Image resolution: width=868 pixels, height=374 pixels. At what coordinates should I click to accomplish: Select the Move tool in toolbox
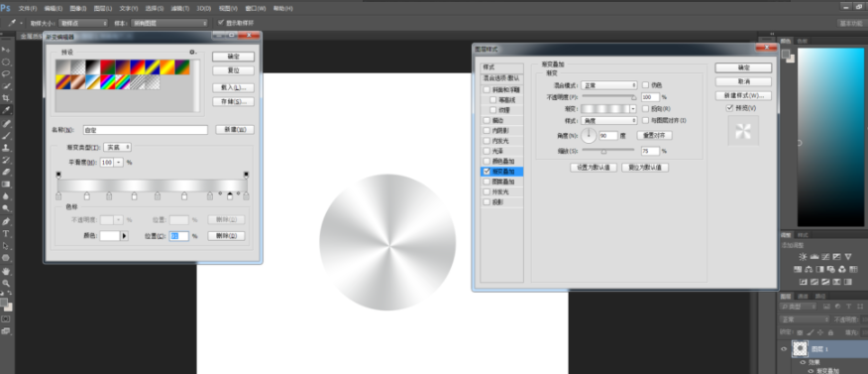(7, 50)
